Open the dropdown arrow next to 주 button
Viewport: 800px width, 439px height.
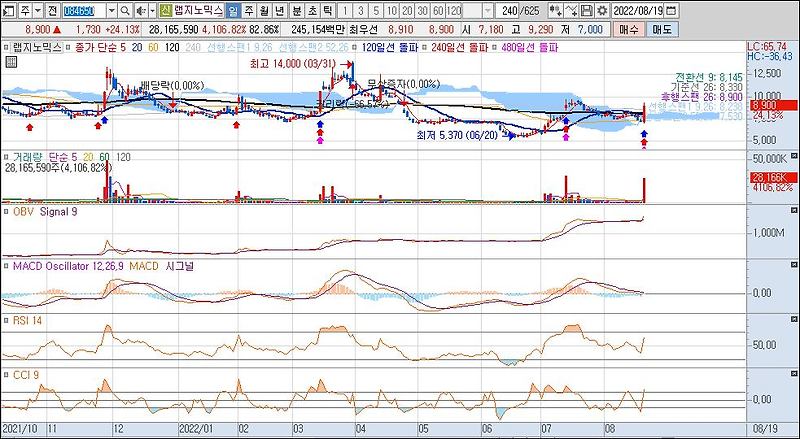[x=38, y=10]
